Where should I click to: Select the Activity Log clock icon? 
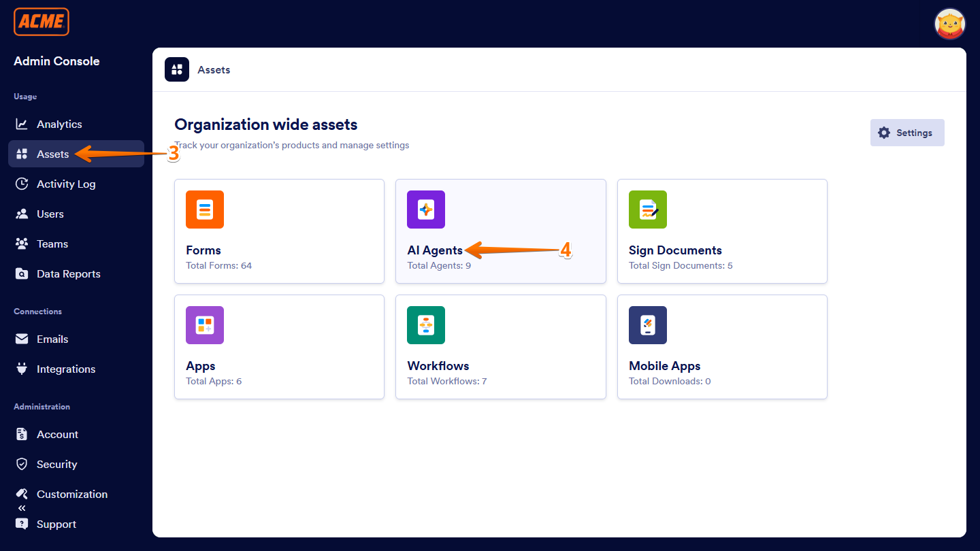[x=22, y=184]
